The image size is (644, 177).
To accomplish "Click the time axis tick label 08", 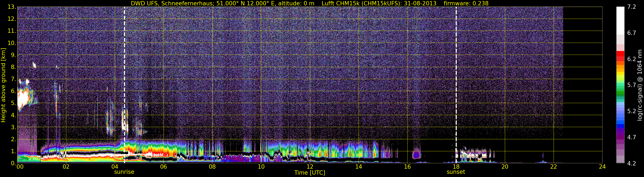I will pos(212,167).
